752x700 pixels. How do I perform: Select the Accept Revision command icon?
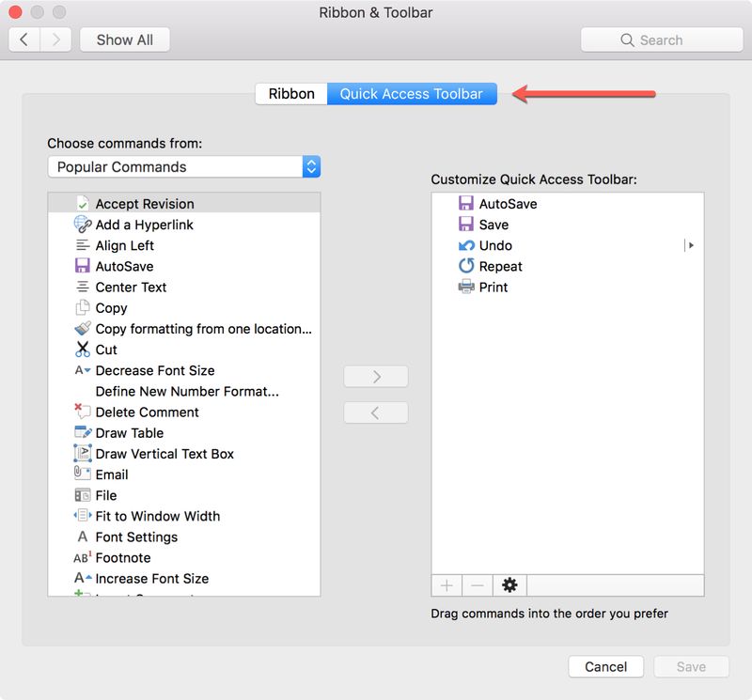(83, 204)
